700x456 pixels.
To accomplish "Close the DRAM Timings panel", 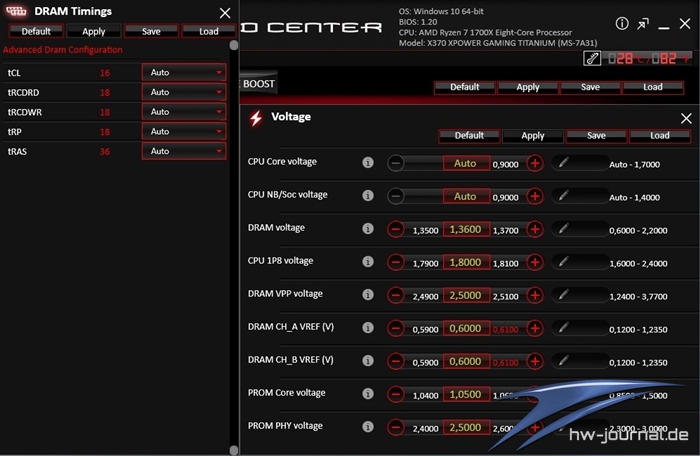I will (x=225, y=13).
